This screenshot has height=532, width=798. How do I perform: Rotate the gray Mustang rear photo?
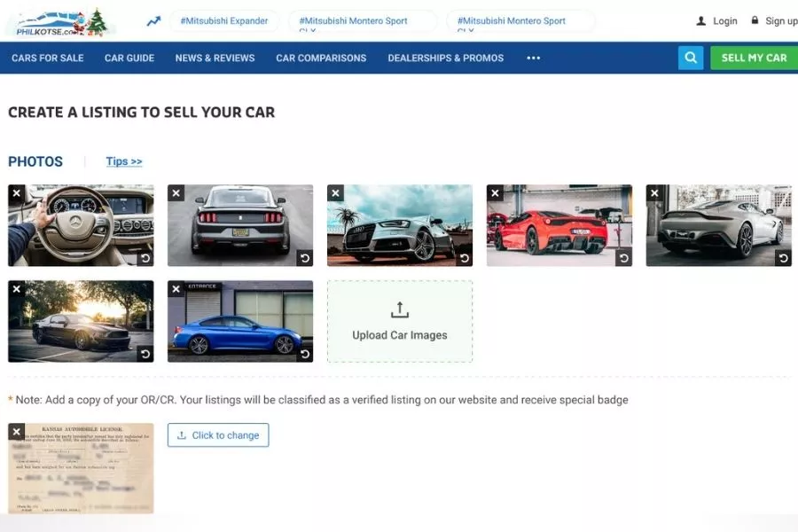pyautogui.click(x=305, y=256)
